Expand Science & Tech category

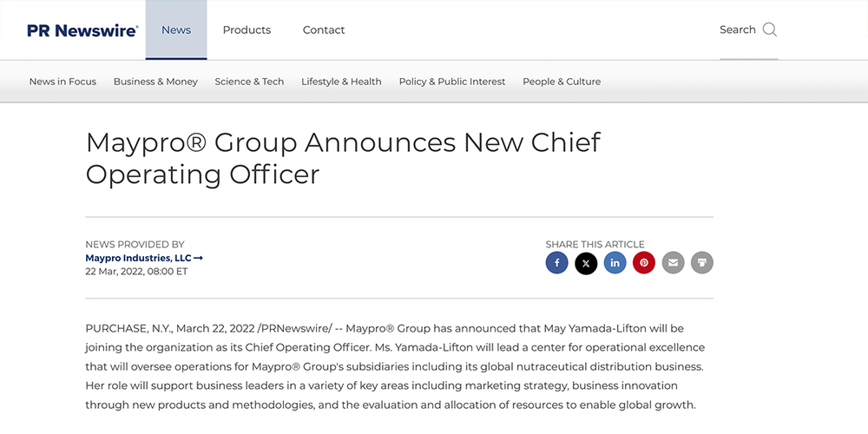[x=249, y=82]
